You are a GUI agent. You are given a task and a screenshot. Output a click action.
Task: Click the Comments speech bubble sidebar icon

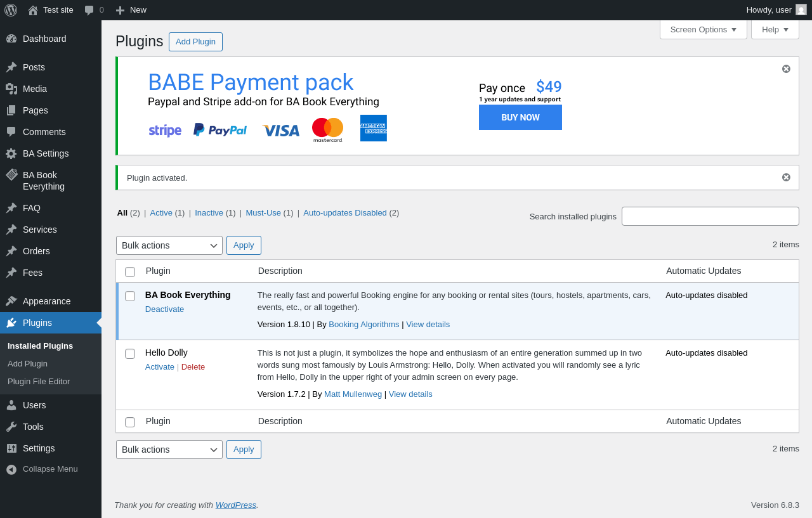[x=11, y=132]
